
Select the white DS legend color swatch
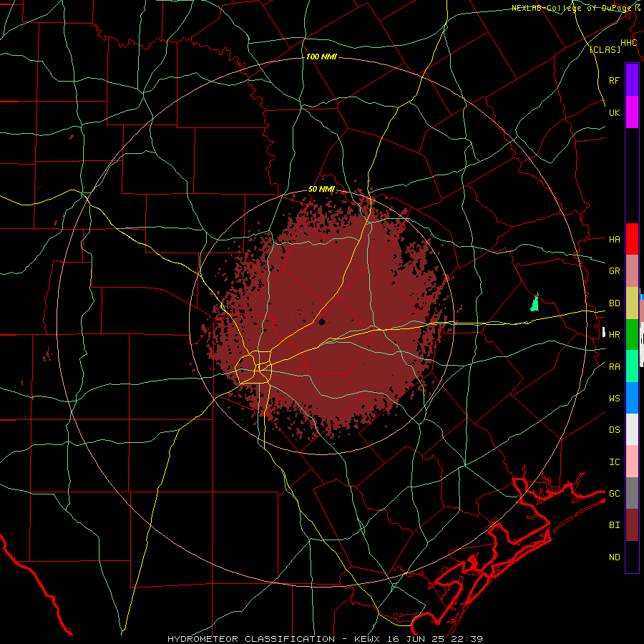(632, 429)
